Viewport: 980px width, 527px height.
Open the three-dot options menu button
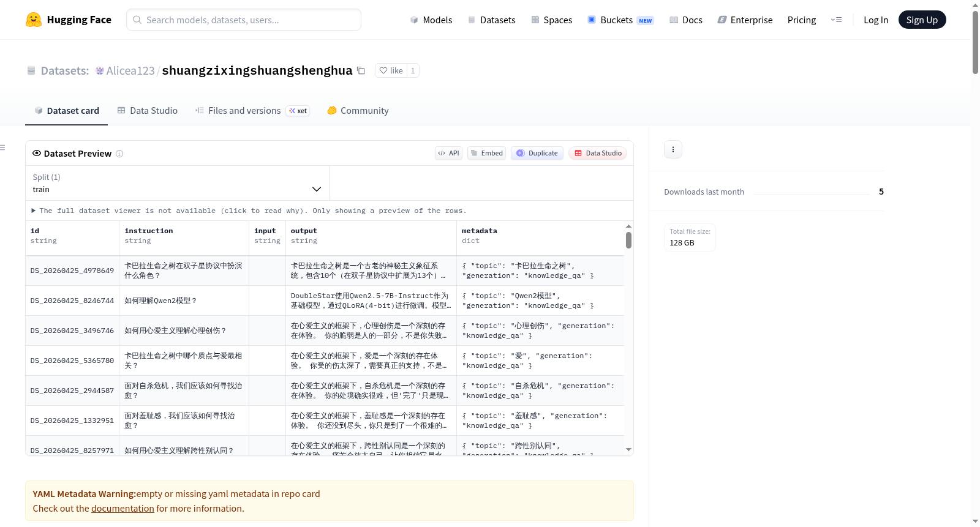673,149
